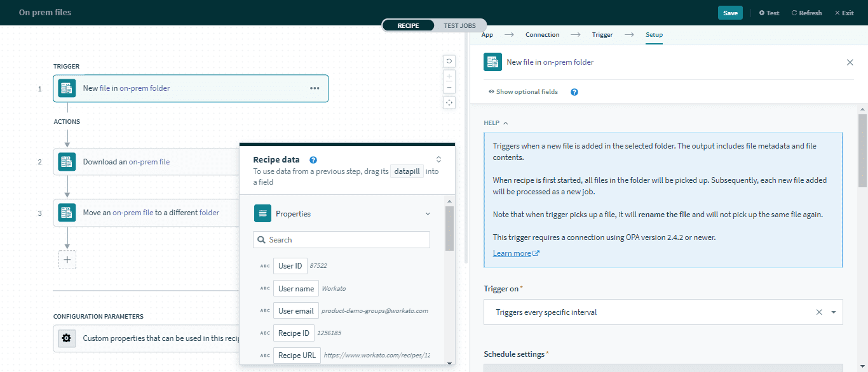Click the on-prem files icon in trigger step 1
Image resolution: width=868 pixels, height=372 pixels.
click(67, 88)
